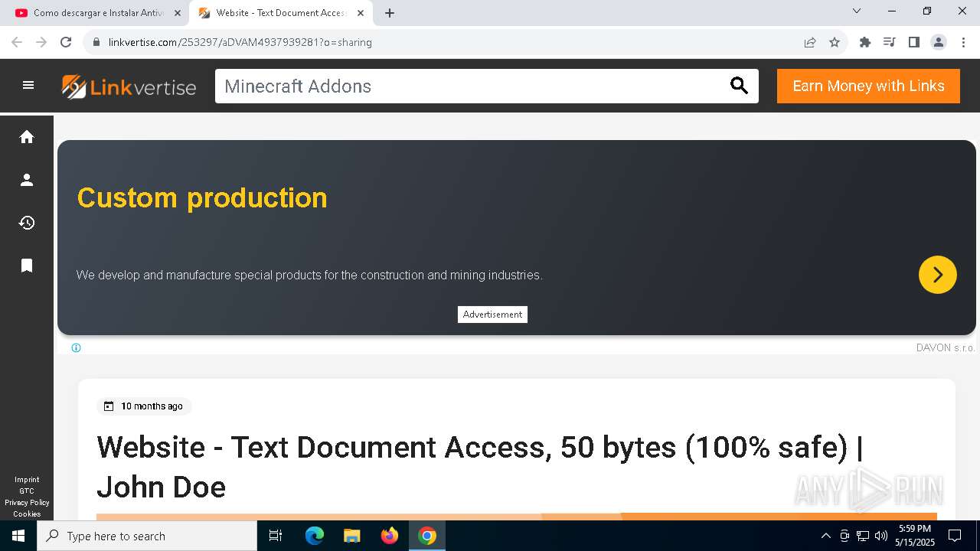This screenshot has height=551, width=980.
Task: Open the tab search dropdown
Action: pos(857,11)
